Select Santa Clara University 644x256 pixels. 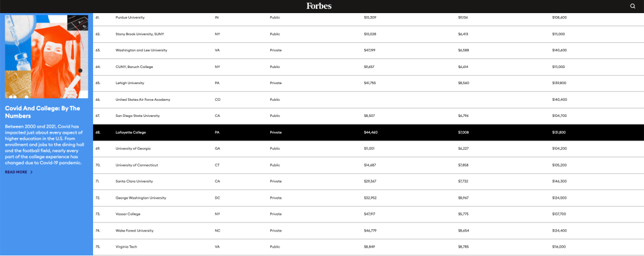point(135,181)
